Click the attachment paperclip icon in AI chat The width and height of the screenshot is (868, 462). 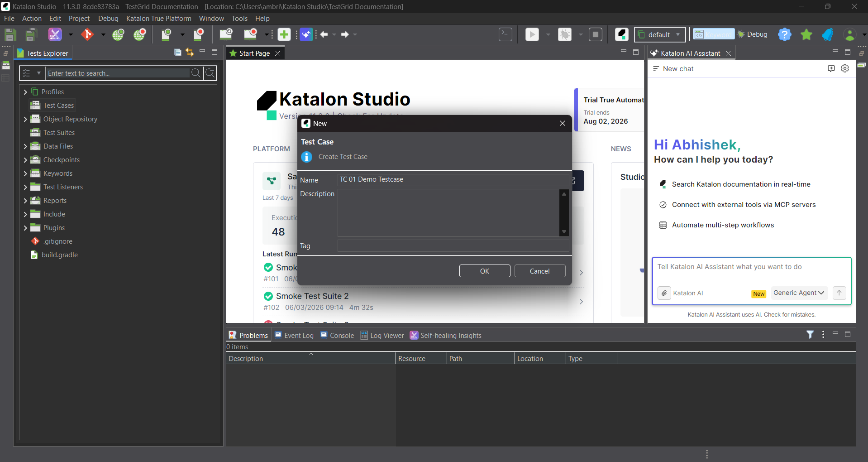pyautogui.click(x=664, y=293)
